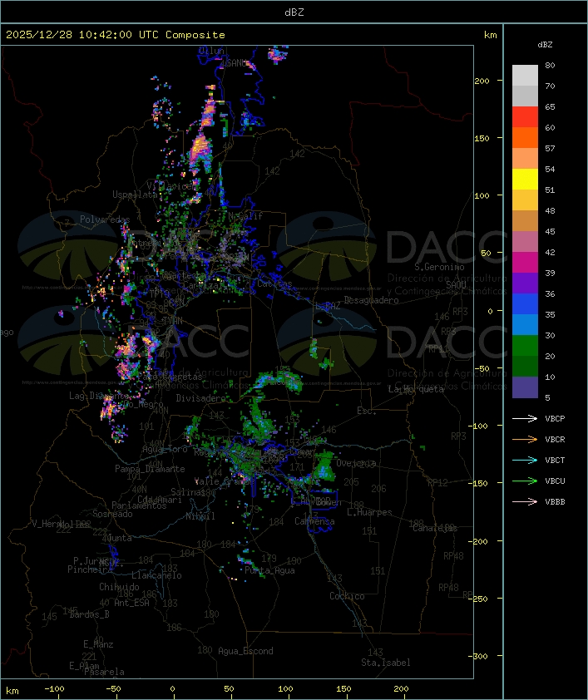This screenshot has width=588, height=700.
Task: Click the Uspallata place label on map
Action: point(135,195)
